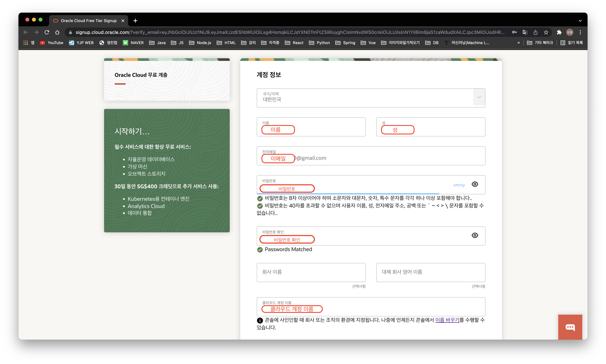Click the Google Translate icon in the address bar

[525, 32]
